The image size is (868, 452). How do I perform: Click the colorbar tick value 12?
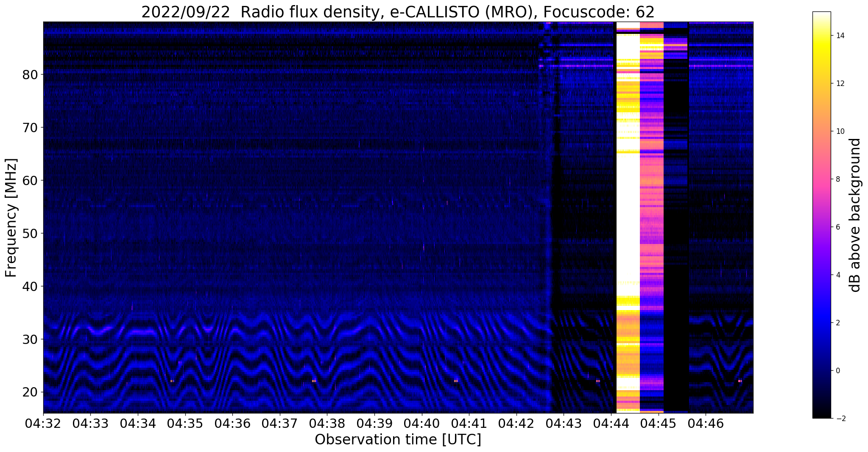pyautogui.click(x=840, y=83)
